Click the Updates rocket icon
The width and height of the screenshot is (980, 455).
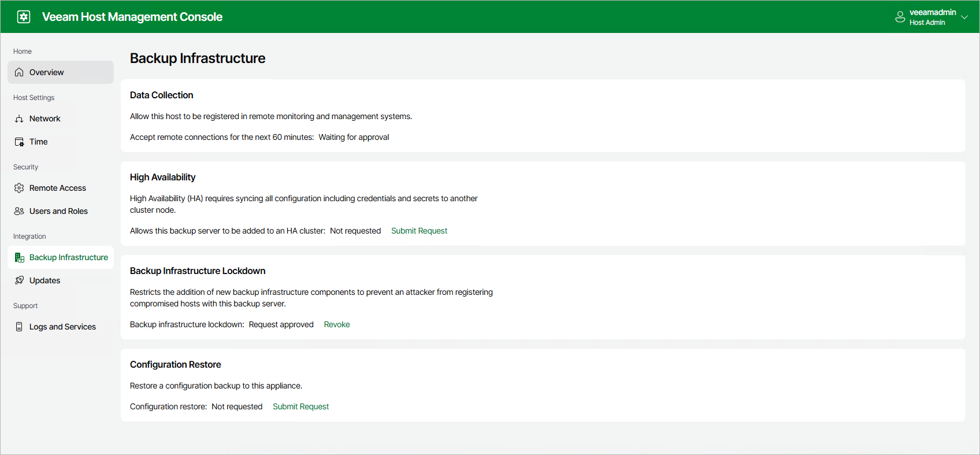[x=19, y=280]
